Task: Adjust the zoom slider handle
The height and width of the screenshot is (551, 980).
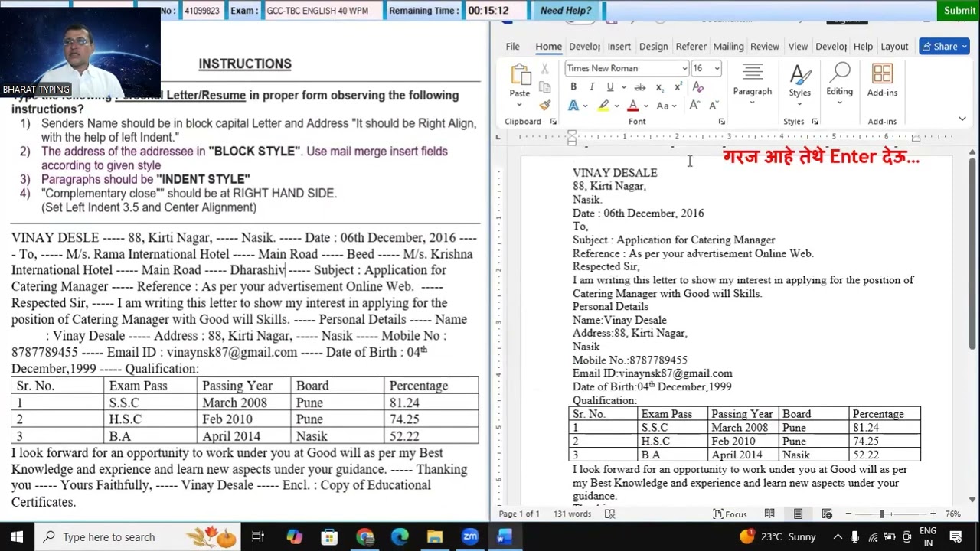Action: click(x=882, y=514)
